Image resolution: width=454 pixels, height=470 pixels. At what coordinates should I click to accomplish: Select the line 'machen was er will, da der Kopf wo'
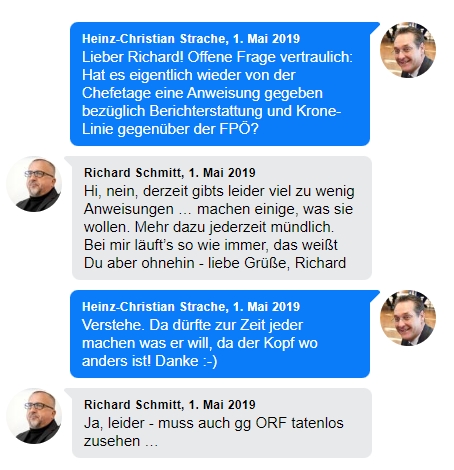200,343
